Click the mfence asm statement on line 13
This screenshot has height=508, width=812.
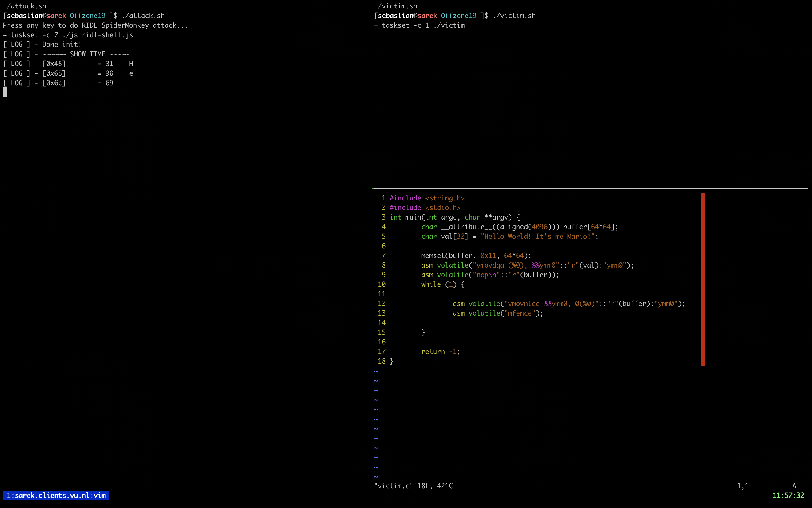(x=498, y=313)
